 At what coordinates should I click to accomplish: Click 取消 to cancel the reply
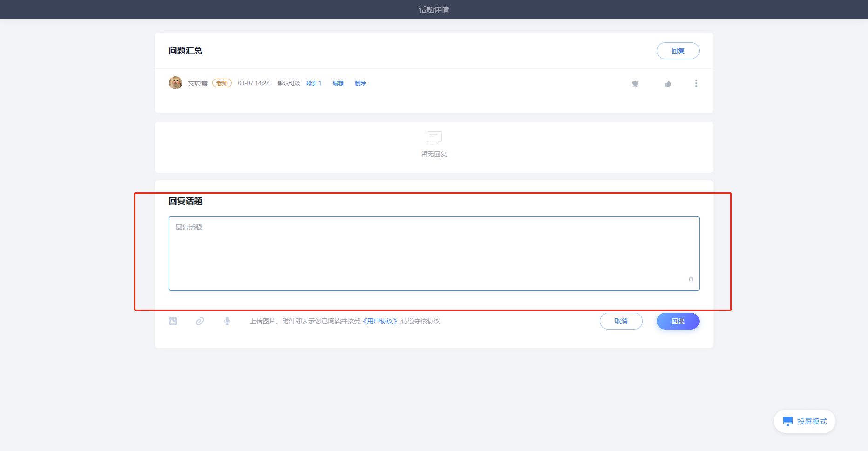click(621, 321)
